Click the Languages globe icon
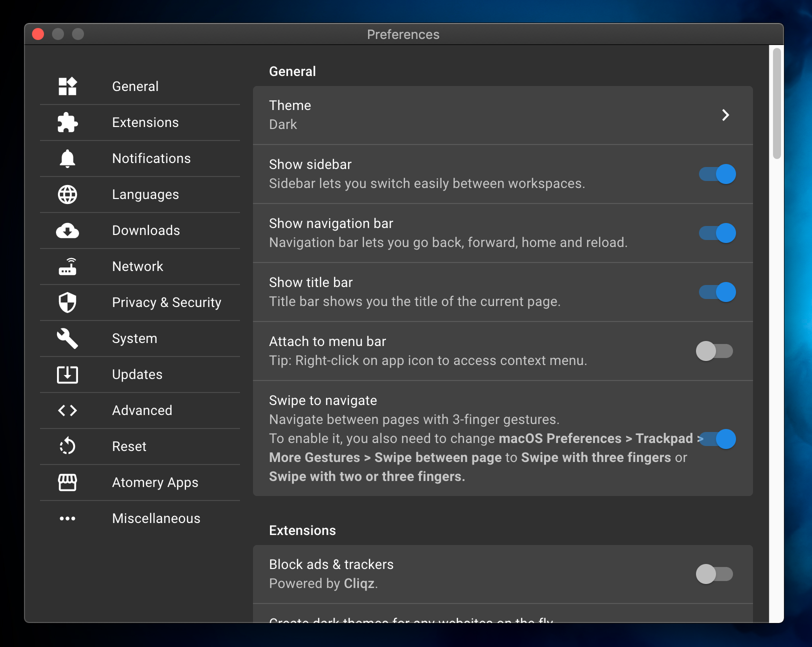Screen dimensions: 812x647 pos(67,194)
